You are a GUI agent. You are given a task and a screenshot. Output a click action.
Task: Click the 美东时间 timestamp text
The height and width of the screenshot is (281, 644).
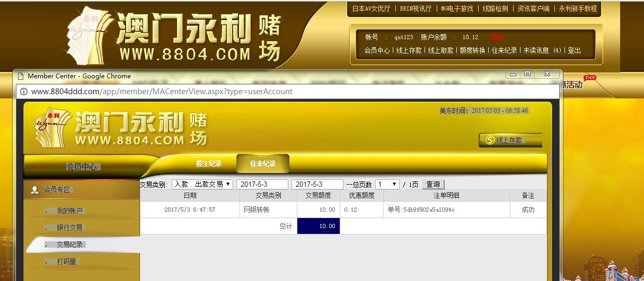[483, 111]
